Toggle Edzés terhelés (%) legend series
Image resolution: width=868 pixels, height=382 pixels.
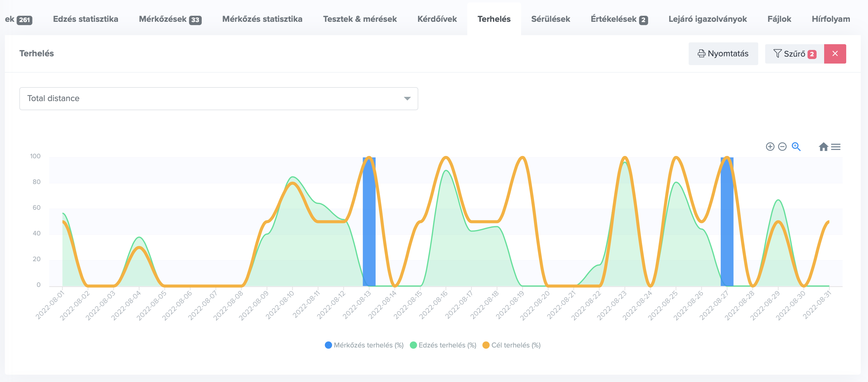[x=443, y=345]
